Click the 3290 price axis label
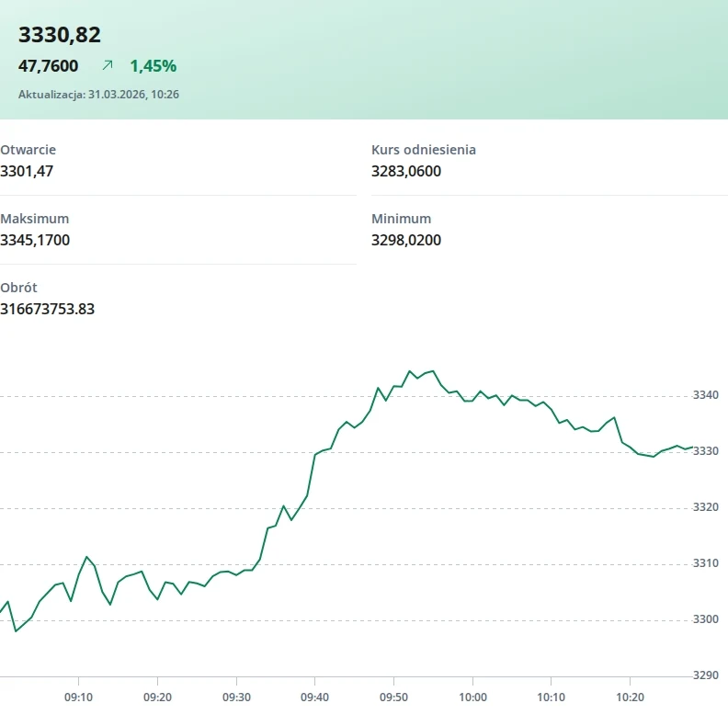The height and width of the screenshot is (726, 728). pyautogui.click(x=706, y=675)
